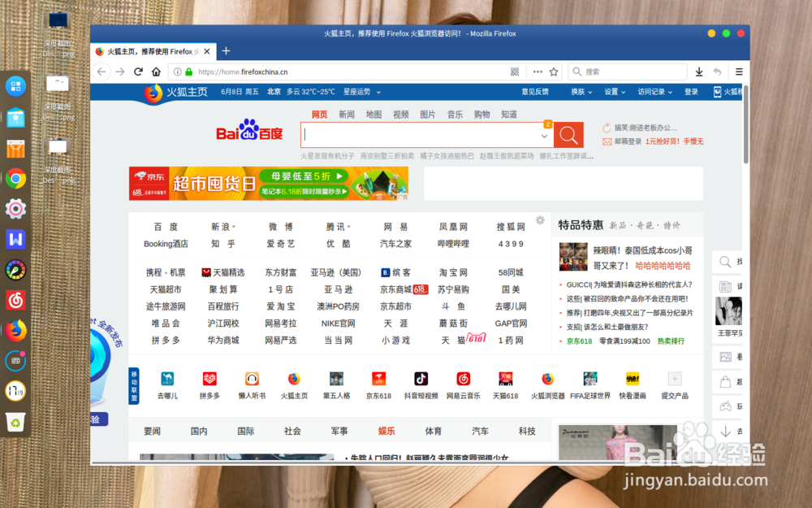
Task: Open WPS Writer from the dock
Action: [x=15, y=240]
